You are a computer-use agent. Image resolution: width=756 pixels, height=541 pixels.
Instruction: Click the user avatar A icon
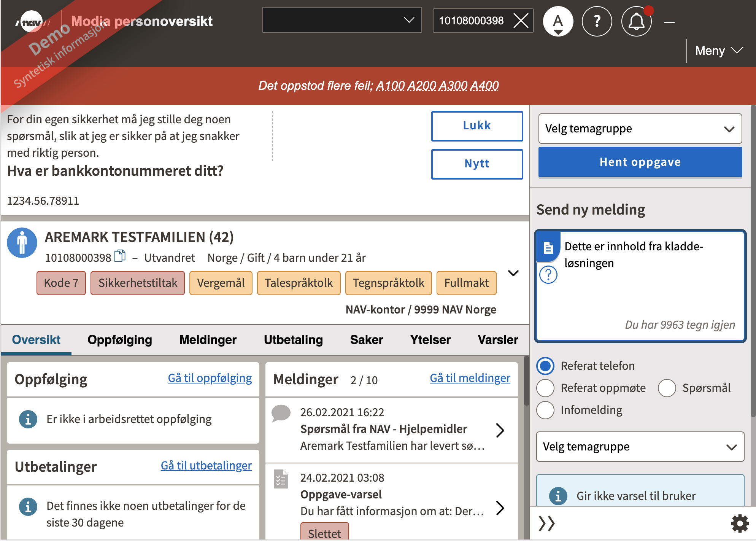point(558,21)
